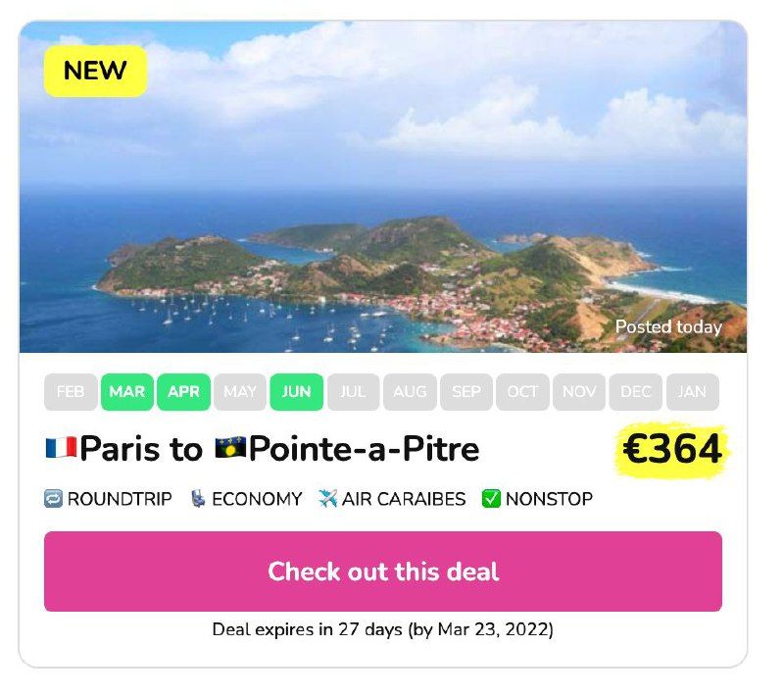Select the AUG month pill
Screen dimensions: 784x695
coord(410,392)
